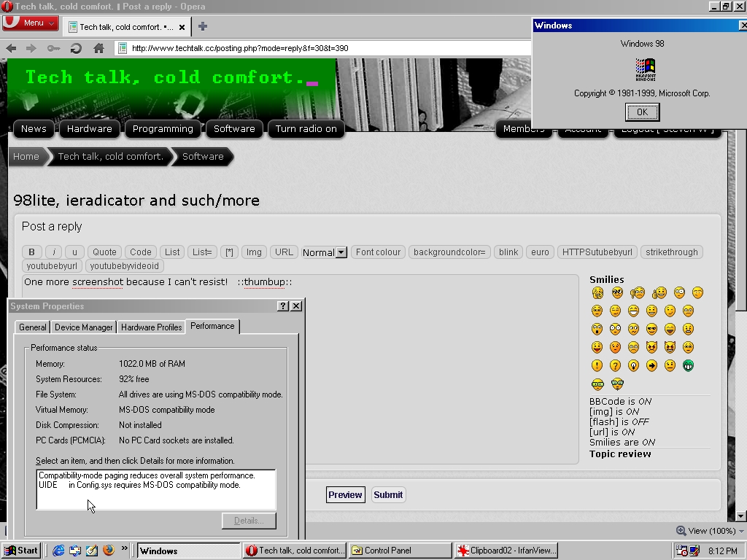Viewport: 747px width, 560px height.
Task: Open the Windows Start menu
Action: coord(21,551)
